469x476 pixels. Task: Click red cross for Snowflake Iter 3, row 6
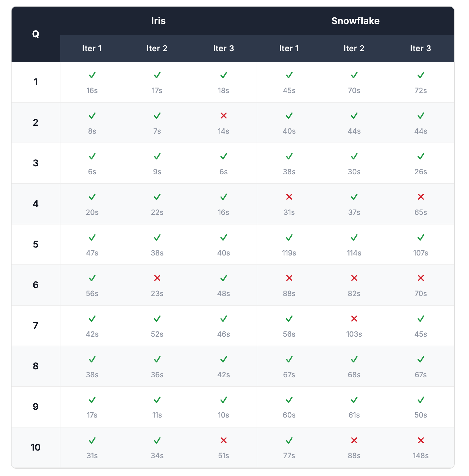coord(420,278)
